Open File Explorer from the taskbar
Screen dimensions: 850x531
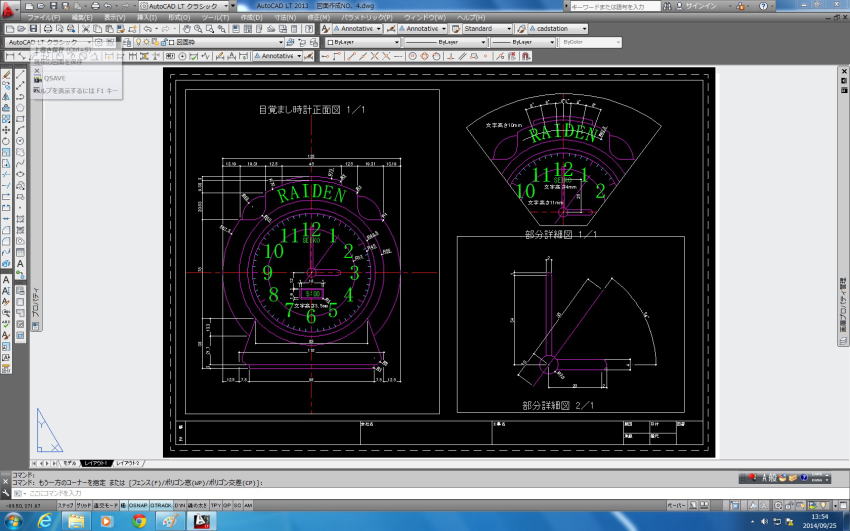point(76,521)
